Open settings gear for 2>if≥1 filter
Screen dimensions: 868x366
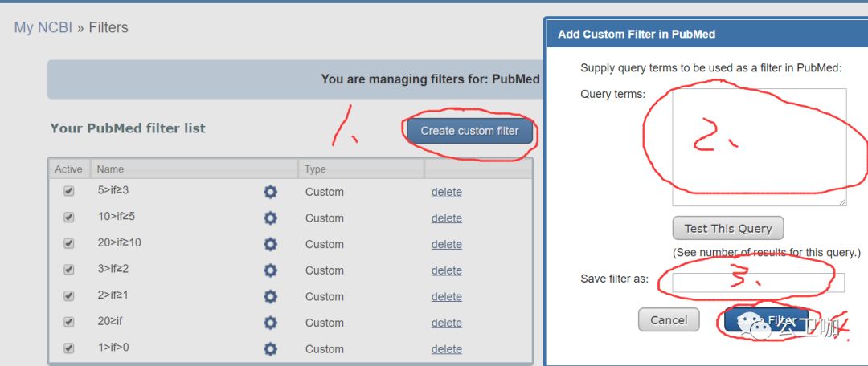click(x=270, y=296)
